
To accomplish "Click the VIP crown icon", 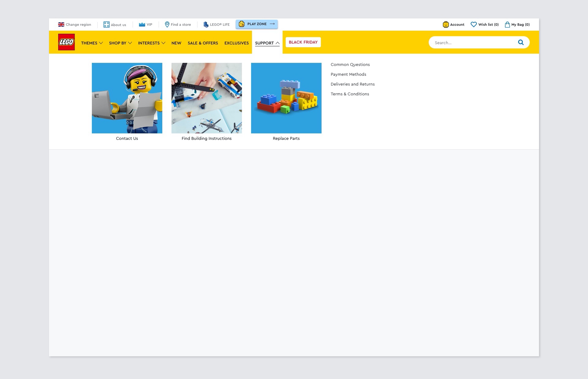I will tap(142, 25).
